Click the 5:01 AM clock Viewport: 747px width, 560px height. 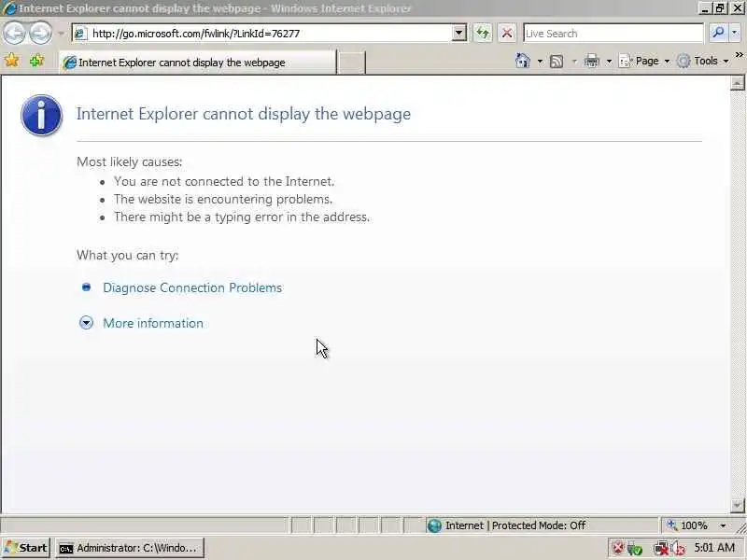714,548
